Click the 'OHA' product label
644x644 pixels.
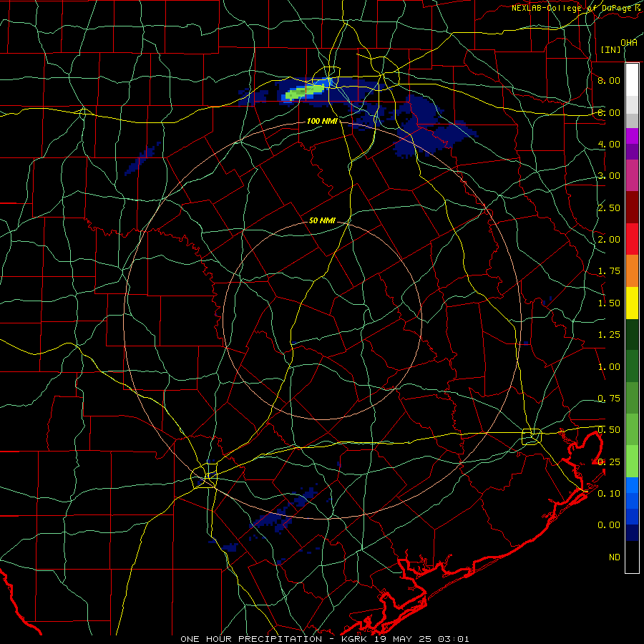[629, 43]
